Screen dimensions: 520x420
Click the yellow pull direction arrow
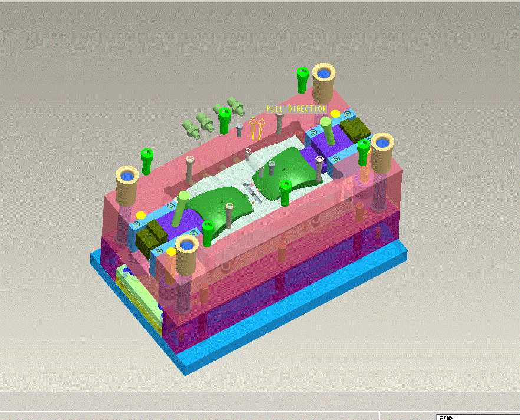[257, 128]
